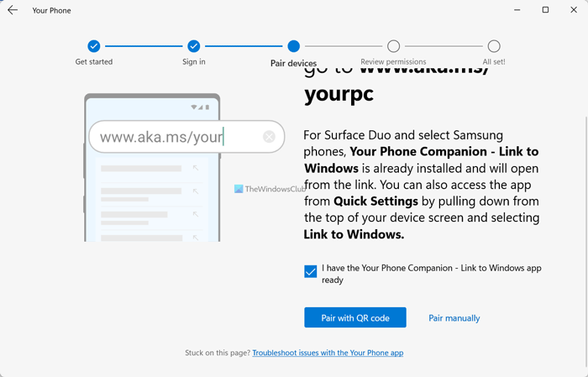This screenshot has width=588, height=377.
Task: Select the Pair devices step circle
Action: pos(294,46)
